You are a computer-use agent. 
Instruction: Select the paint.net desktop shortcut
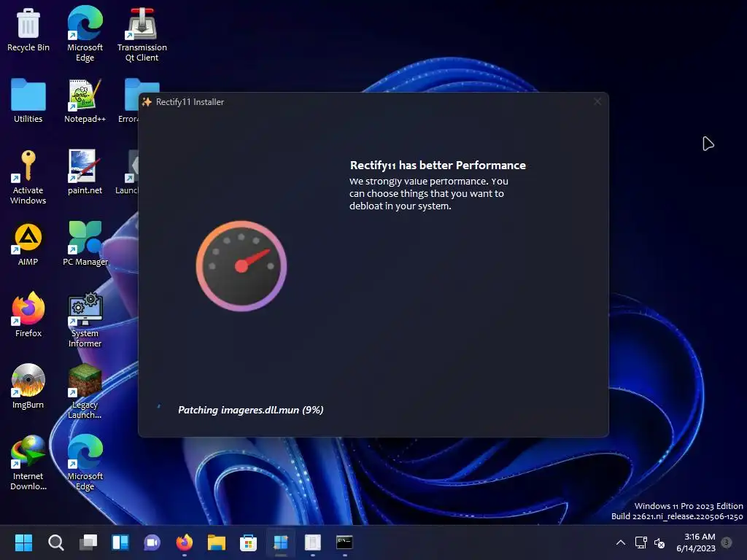coord(85,172)
